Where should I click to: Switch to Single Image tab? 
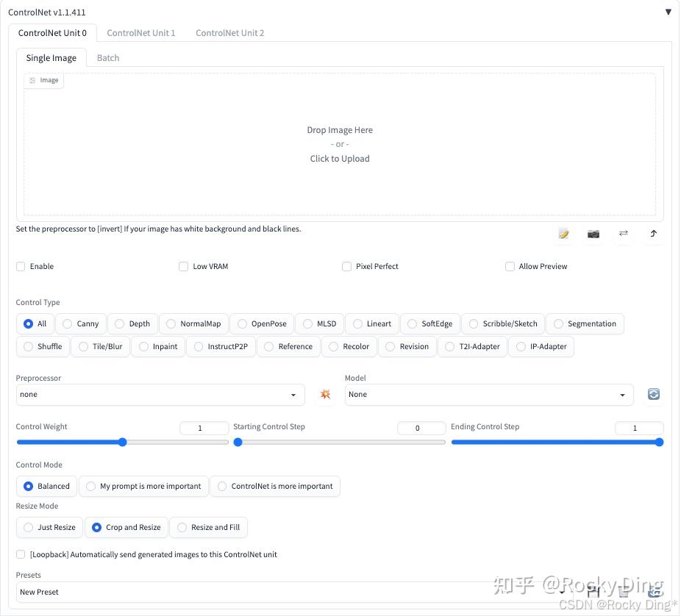pos(51,58)
